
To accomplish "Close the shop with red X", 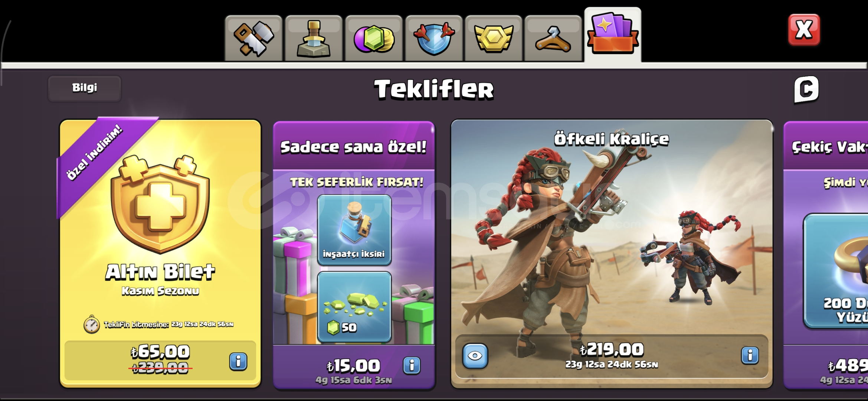I will point(804,30).
